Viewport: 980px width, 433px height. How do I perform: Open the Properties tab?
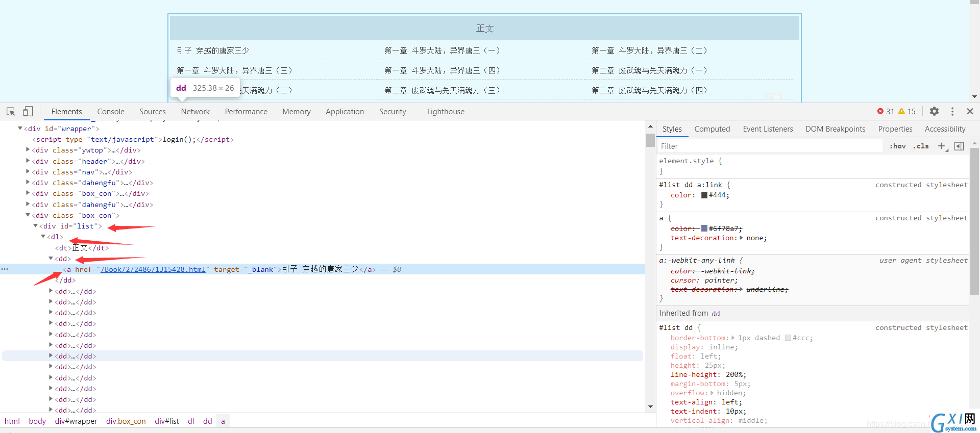pos(895,129)
